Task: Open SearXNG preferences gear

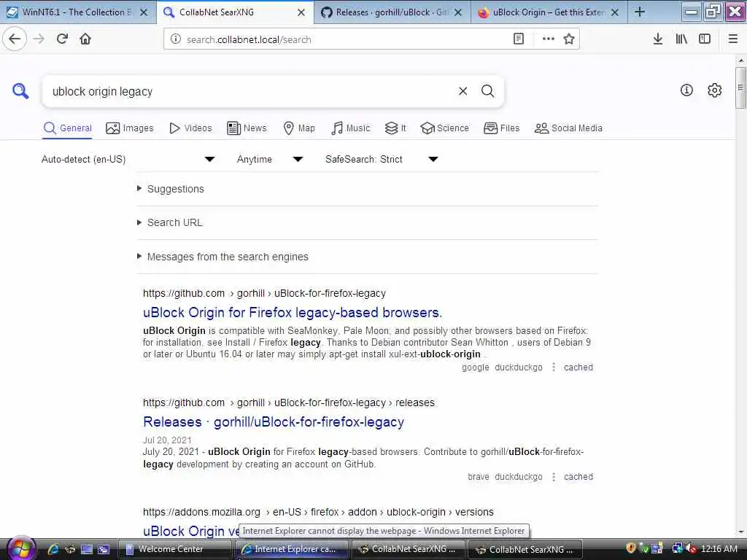Action: pyautogui.click(x=715, y=90)
